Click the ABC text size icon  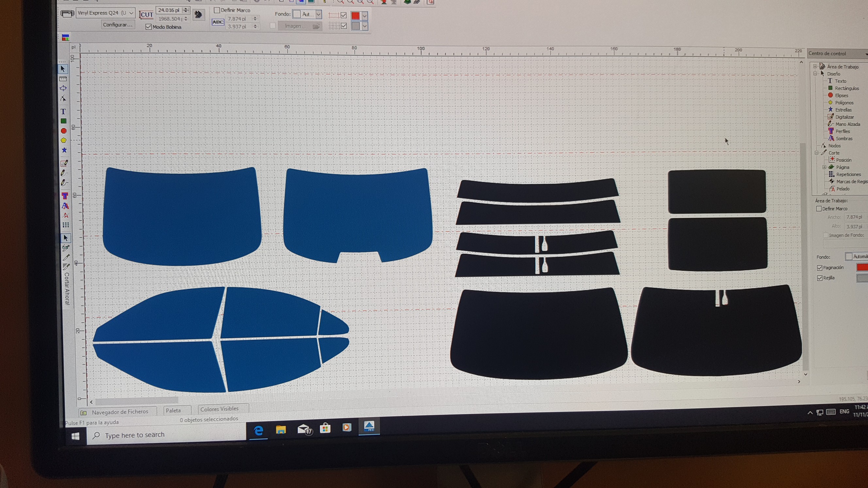218,22
